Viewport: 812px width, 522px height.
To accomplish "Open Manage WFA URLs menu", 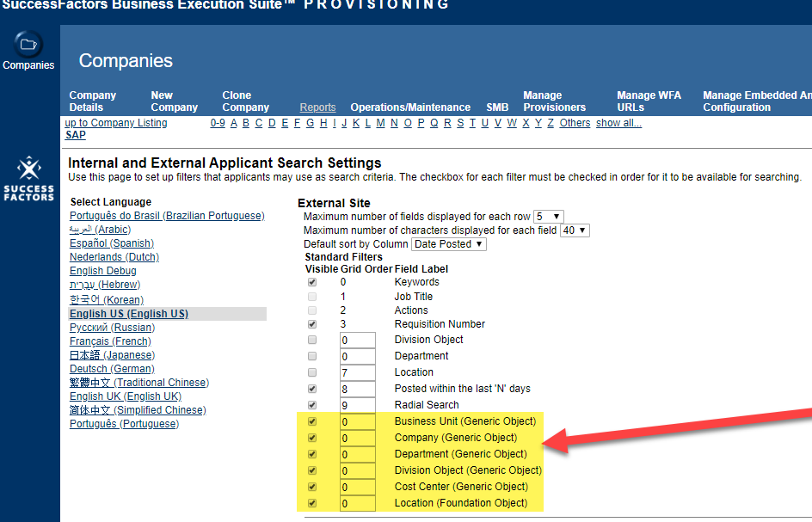I will click(649, 101).
